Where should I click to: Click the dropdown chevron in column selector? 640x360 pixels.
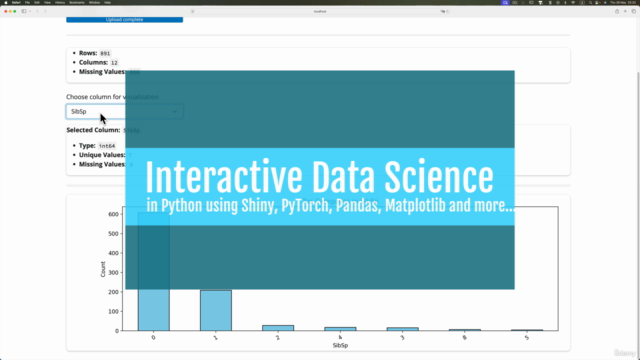click(x=175, y=111)
